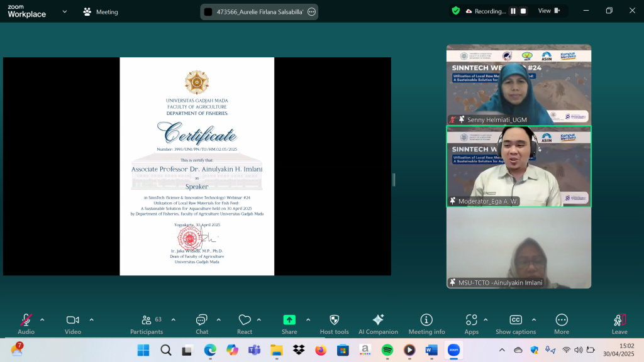The width and height of the screenshot is (644, 362).
Task: Open the clock and date flyout
Action: click(619, 349)
